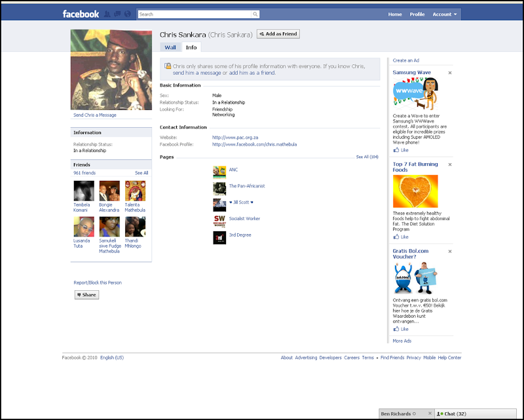Click See All friends link
This screenshot has height=420, width=524.
click(x=141, y=173)
